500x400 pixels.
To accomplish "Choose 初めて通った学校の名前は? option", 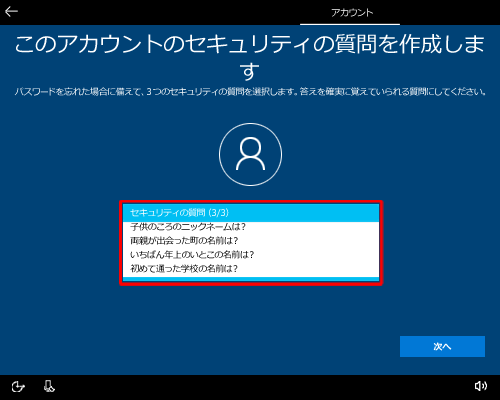I will pyautogui.click(x=251, y=269).
